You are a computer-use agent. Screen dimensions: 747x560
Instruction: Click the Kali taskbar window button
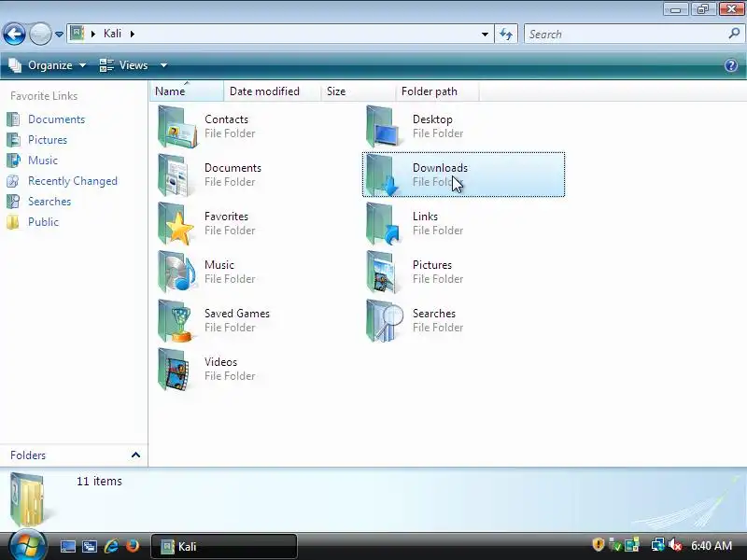point(224,546)
